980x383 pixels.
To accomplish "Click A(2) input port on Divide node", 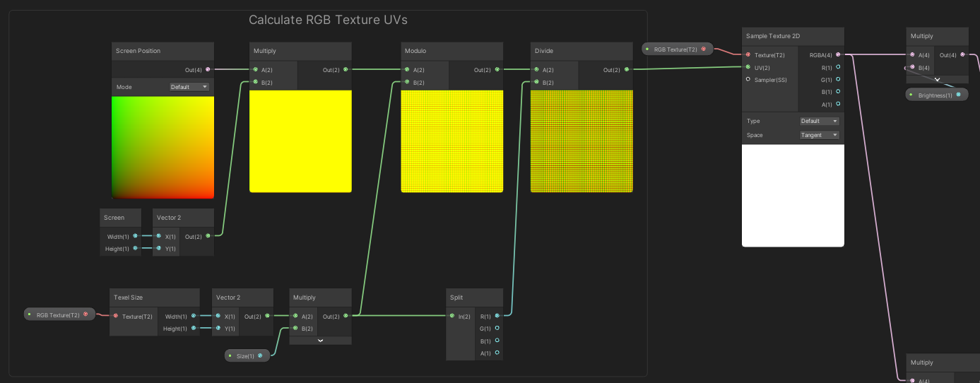I will [536, 70].
